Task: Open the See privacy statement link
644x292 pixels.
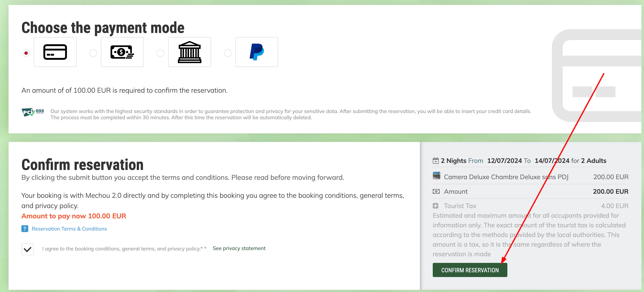Action: pyautogui.click(x=239, y=248)
